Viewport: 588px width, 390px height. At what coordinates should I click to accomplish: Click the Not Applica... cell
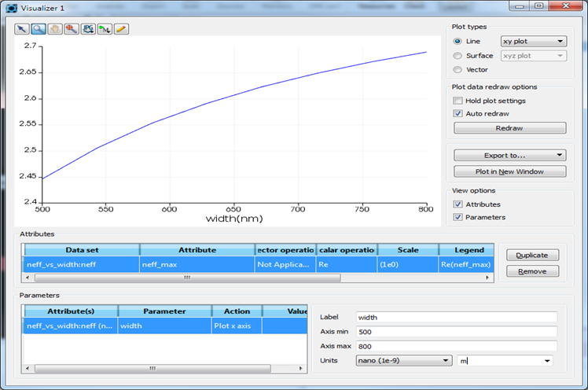tap(285, 264)
